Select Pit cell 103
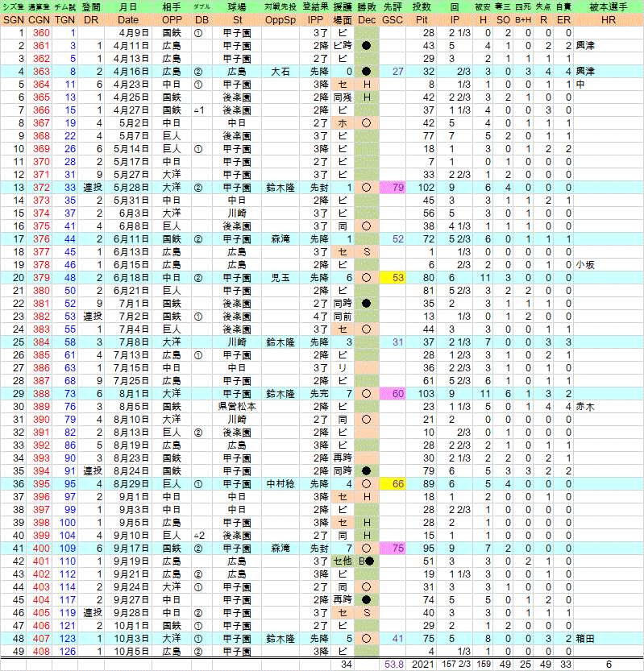 coord(426,394)
